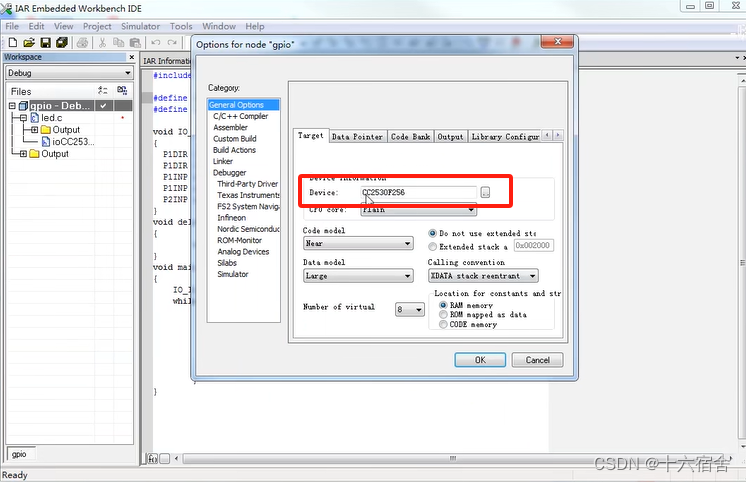Open the Tools menu
The image size is (746, 482).
181,26
